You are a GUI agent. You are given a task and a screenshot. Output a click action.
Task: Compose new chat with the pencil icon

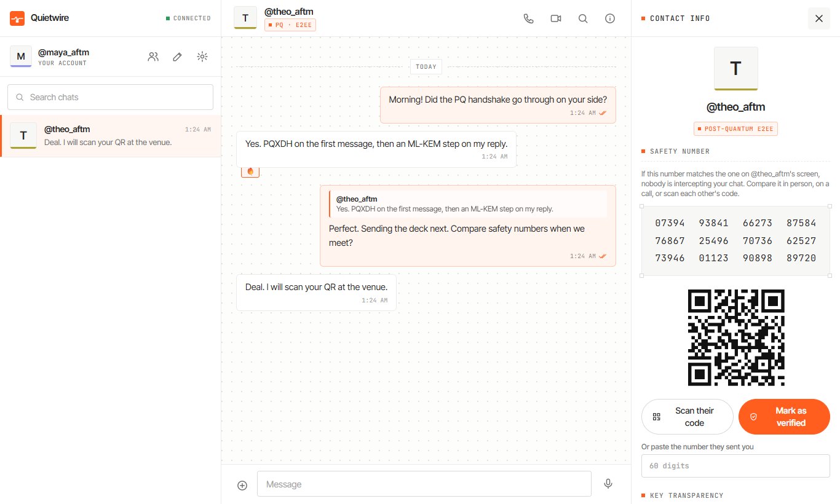pos(177,57)
